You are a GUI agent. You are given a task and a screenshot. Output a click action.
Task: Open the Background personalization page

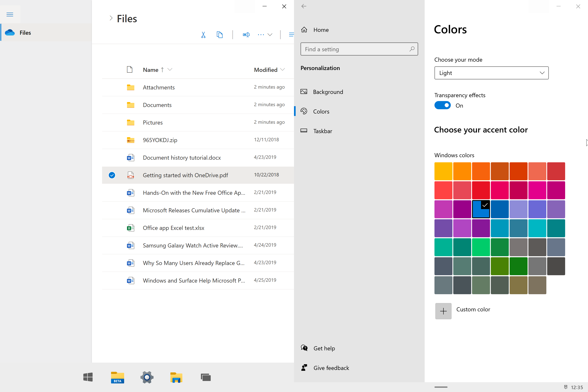(x=328, y=92)
